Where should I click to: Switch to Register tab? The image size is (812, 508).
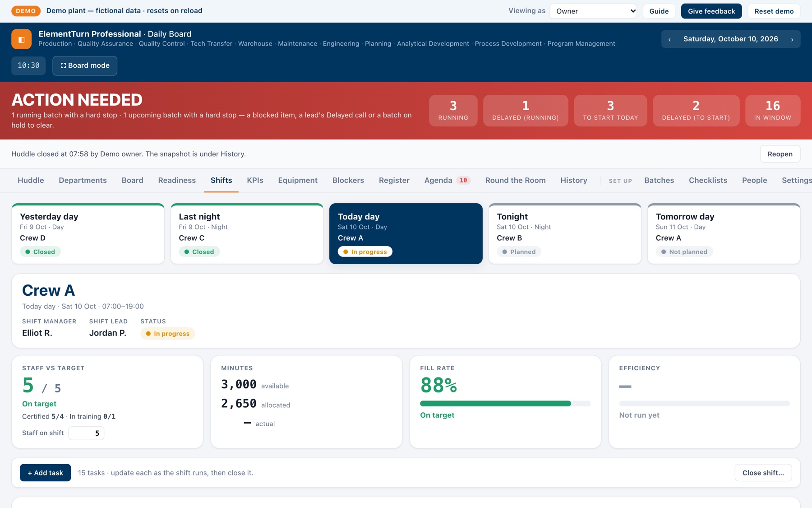click(394, 180)
